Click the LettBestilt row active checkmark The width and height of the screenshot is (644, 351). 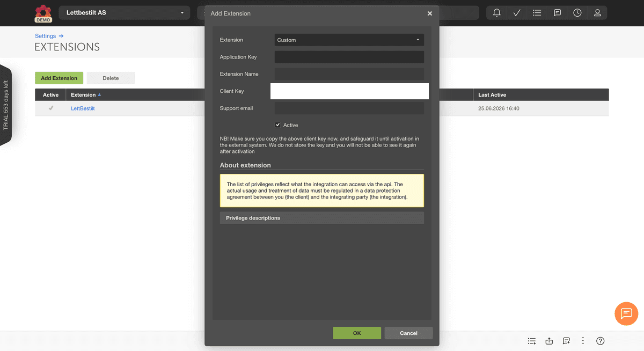pos(51,108)
